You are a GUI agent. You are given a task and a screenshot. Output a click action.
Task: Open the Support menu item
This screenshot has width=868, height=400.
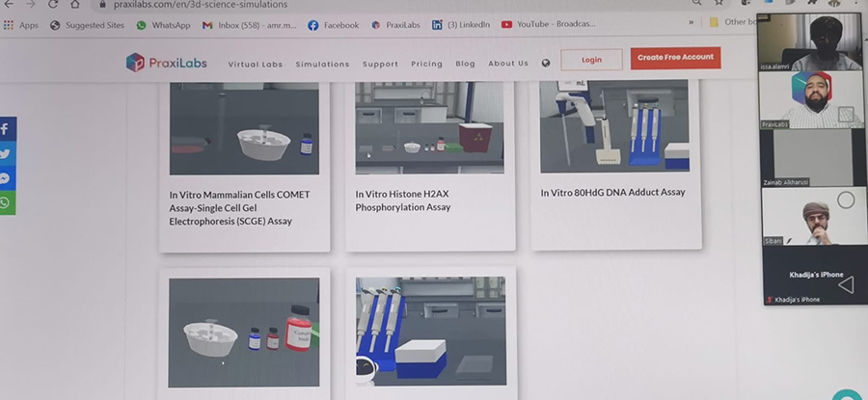pyautogui.click(x=380, y=65)
